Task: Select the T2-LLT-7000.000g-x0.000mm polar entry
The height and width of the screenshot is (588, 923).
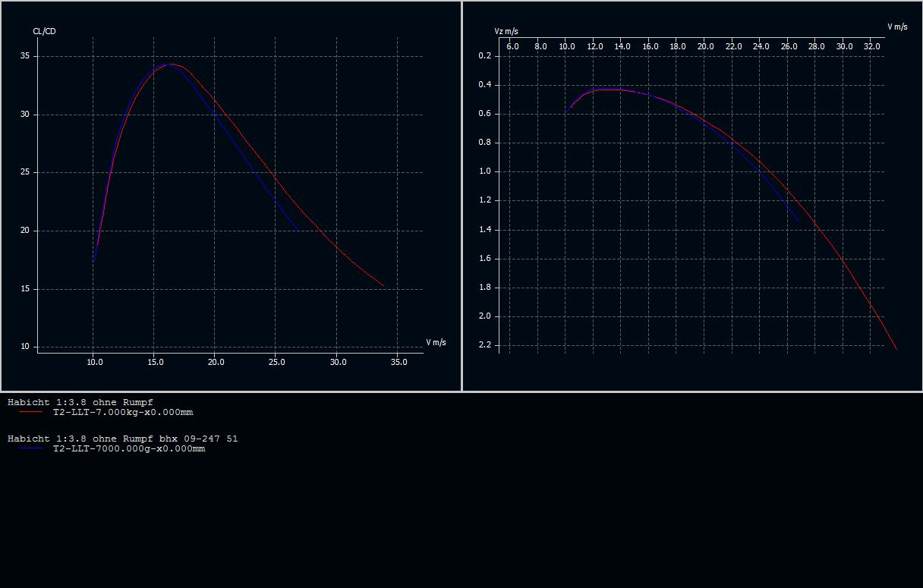Action: 128,449
